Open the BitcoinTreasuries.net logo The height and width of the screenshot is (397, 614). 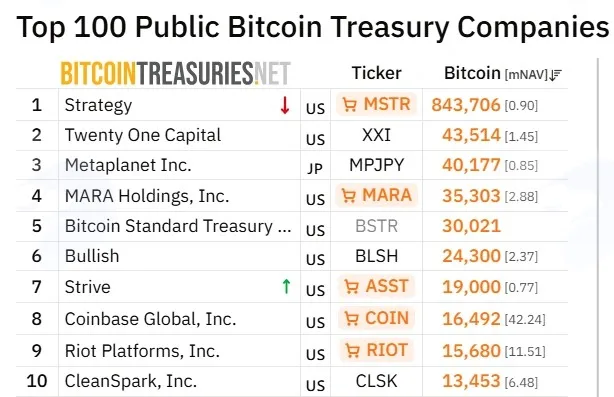point(175,73)
